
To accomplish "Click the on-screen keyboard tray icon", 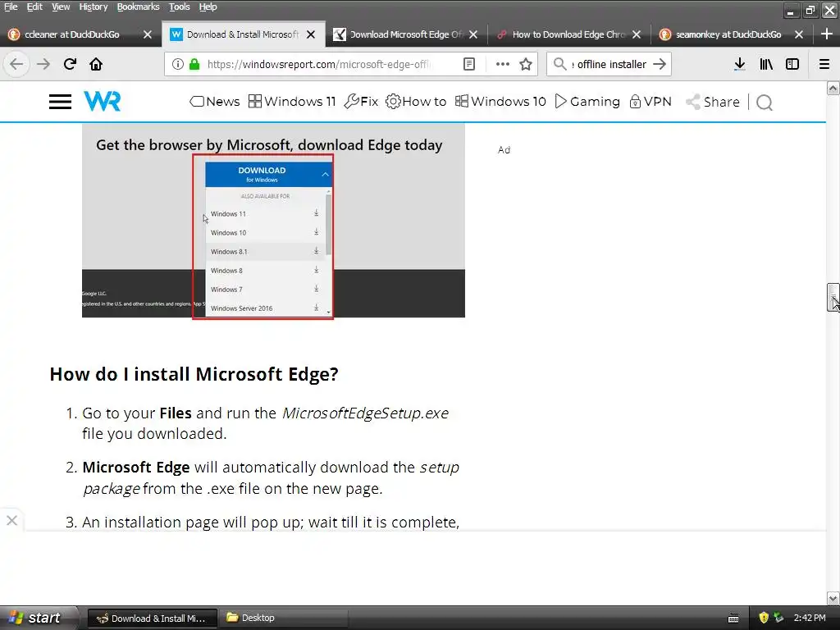I will point(733,619).
